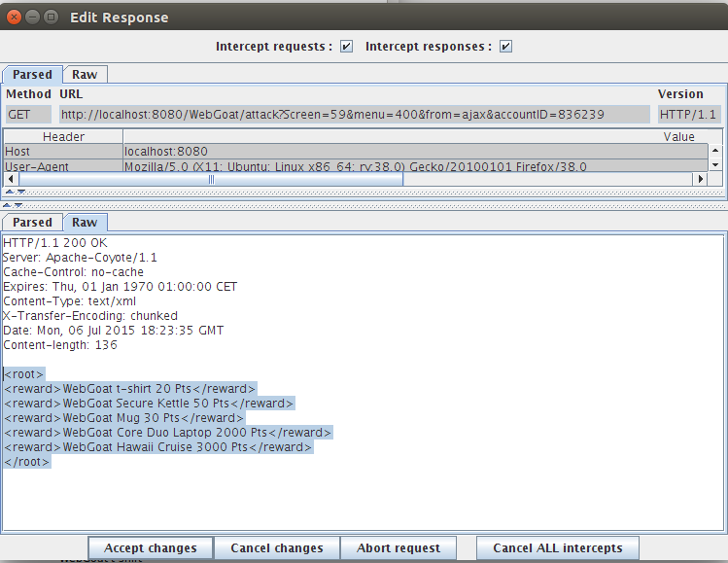Minimize the Edit Response window
The height and width of the screenshot is (563, 728).
tap(32, 18)
